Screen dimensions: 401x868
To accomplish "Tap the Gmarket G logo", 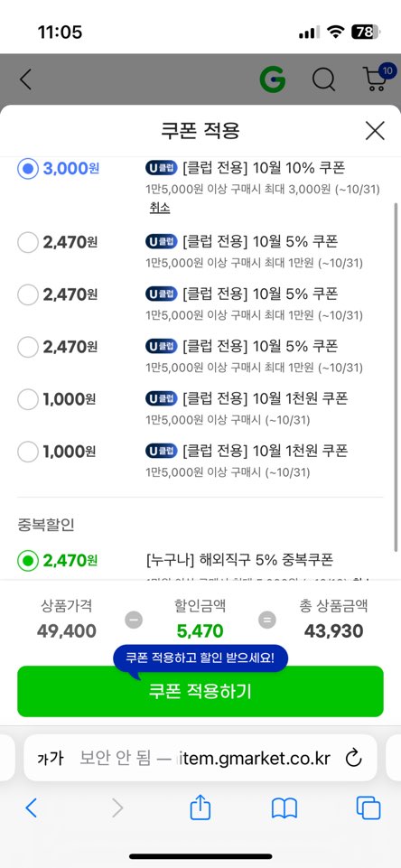I will click(273, 80).
